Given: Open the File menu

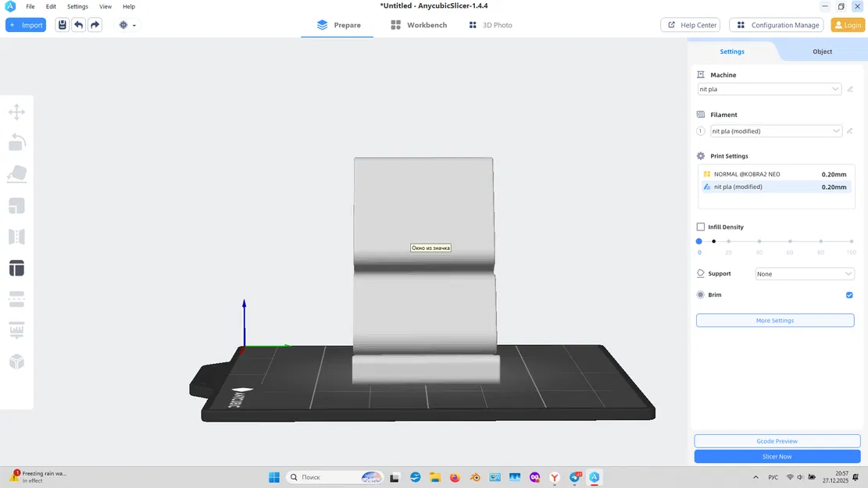Looking at the screenshot, I should (30, 7).
